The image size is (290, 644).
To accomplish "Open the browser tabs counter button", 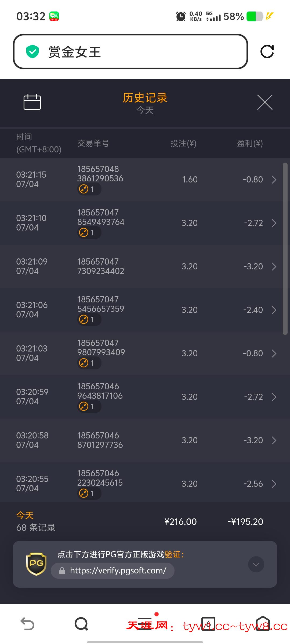I will (209, 624).
